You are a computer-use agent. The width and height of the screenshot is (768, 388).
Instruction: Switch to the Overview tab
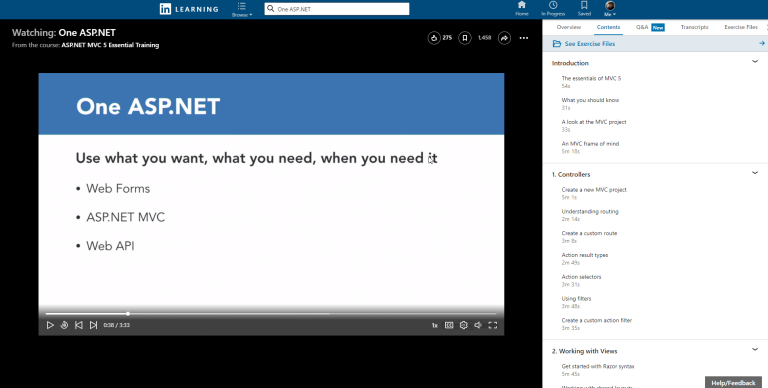pyautogui.click(x=569, y=27)
